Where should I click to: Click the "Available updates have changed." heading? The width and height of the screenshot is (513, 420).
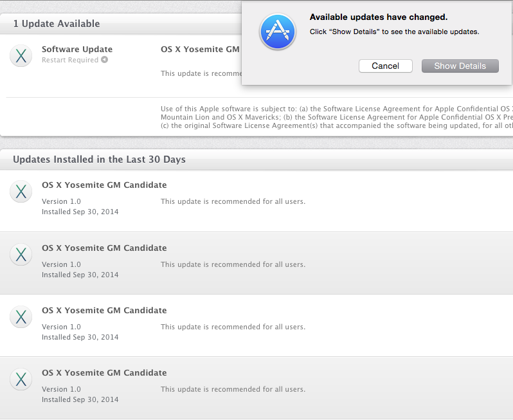click(x=379, y=17)
